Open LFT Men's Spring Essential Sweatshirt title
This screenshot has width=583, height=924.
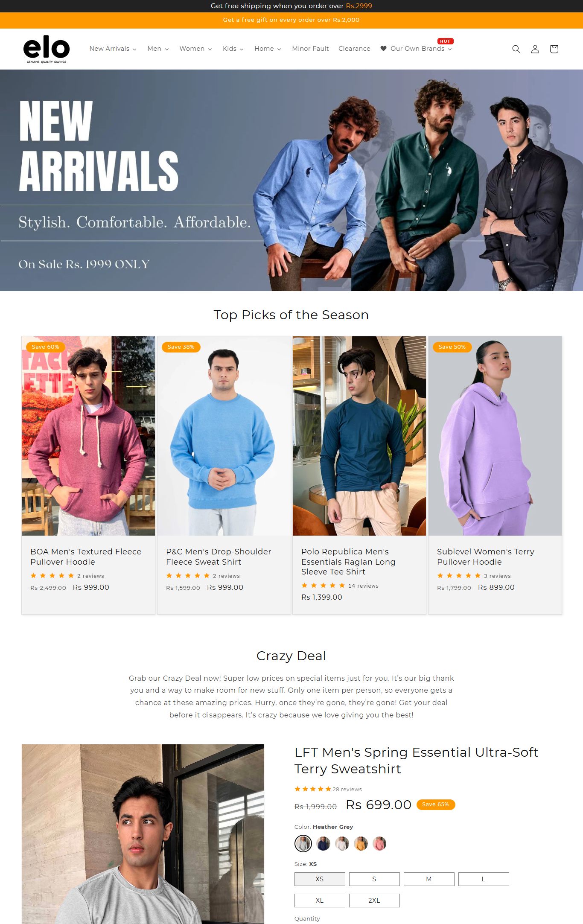(416, 761)
